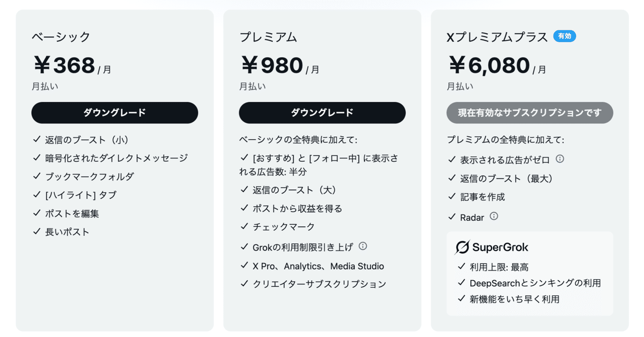The width and height of the screenshot is (644, 337).
Task: Click the DeepSearchとシンキングの利用 feature item
Action: click(x=529, y=283)
